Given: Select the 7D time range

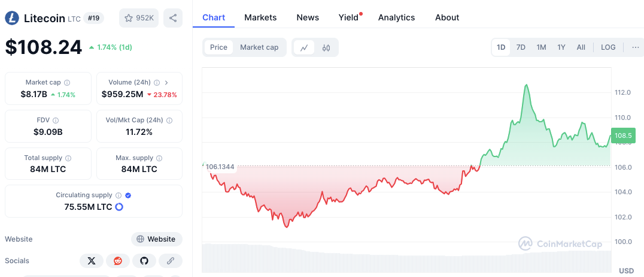Looking at the screenshot, I should pos(521,47).
